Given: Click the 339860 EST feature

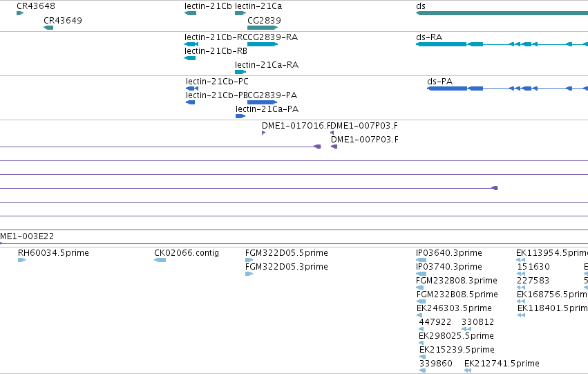Looking at the screenshot, I should point(422,371).
